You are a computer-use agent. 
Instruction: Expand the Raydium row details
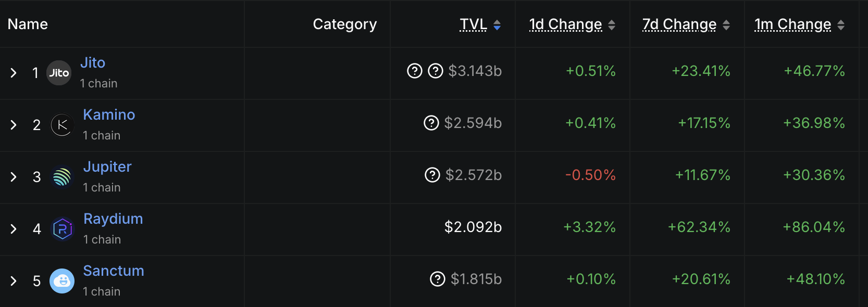[x=14, y=229]
